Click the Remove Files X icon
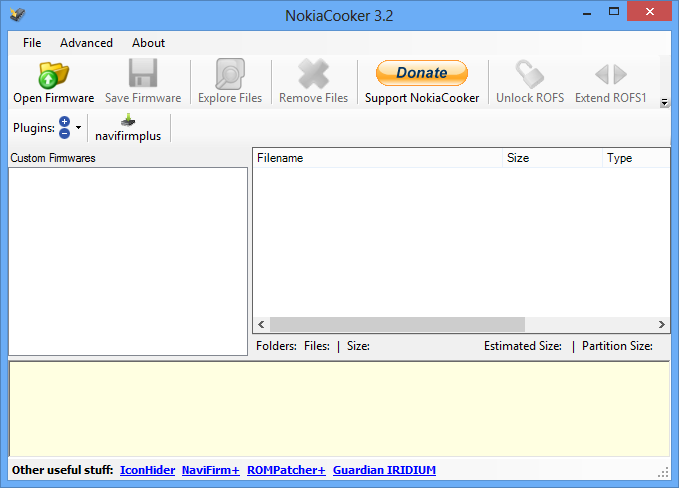Image resolution: width=679 pixels, height=488 pixels. [x=314, y=73]
